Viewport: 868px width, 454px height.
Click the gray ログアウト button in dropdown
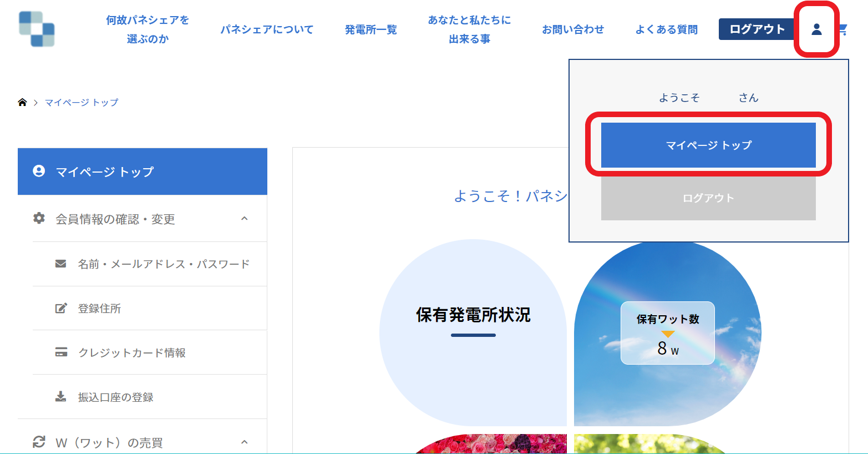708,198
